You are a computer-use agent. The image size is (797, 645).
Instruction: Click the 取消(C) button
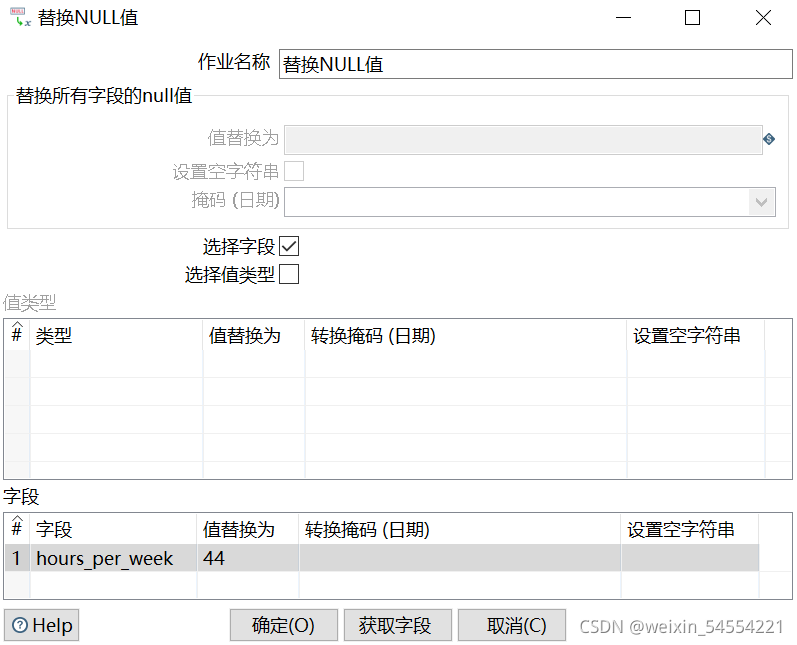(x=512, y=625)
